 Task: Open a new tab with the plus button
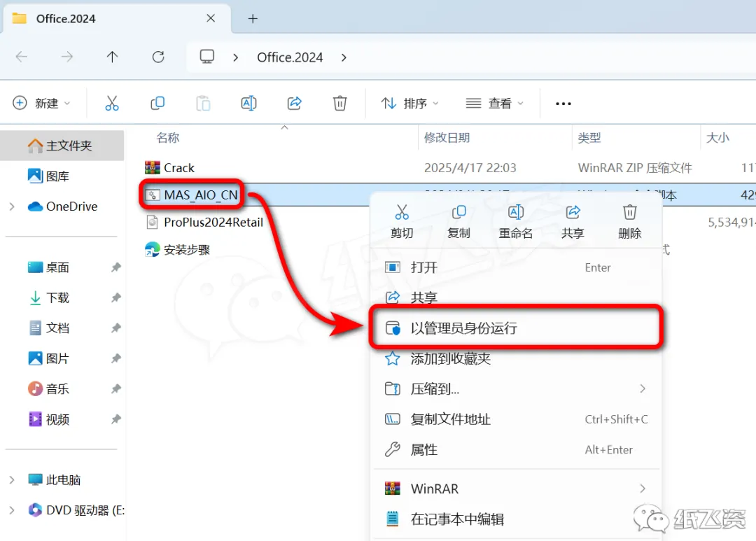[253, 19]
